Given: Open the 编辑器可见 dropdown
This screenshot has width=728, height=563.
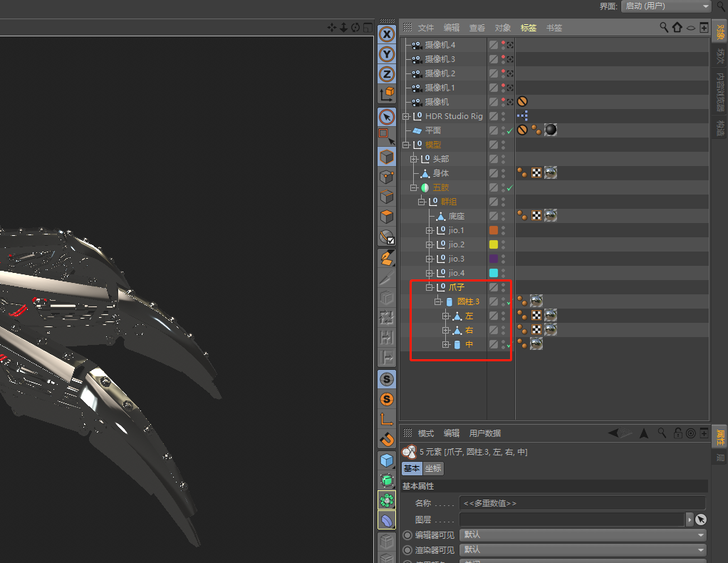Looking at the screenshot, I should click(x=583, y=535).
